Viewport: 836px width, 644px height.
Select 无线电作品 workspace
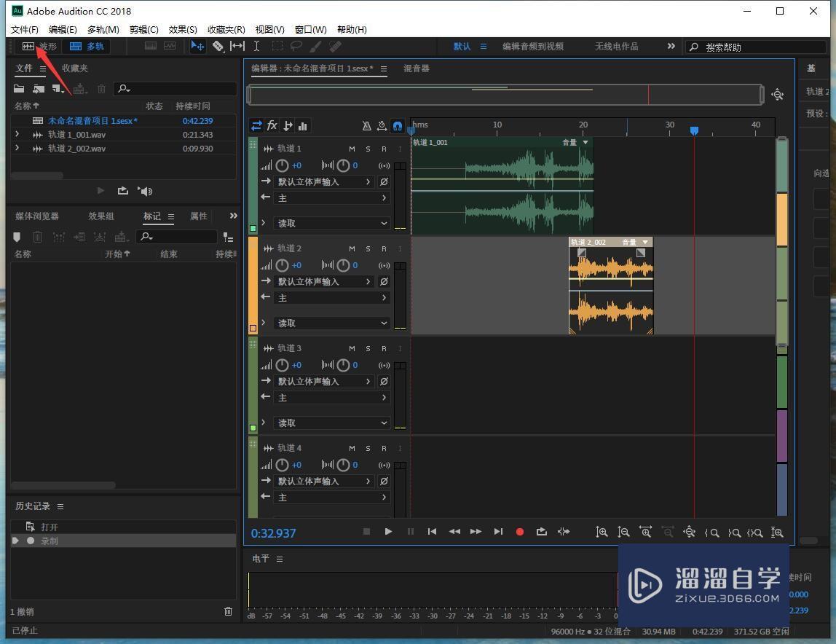click(x=616, y=47)
